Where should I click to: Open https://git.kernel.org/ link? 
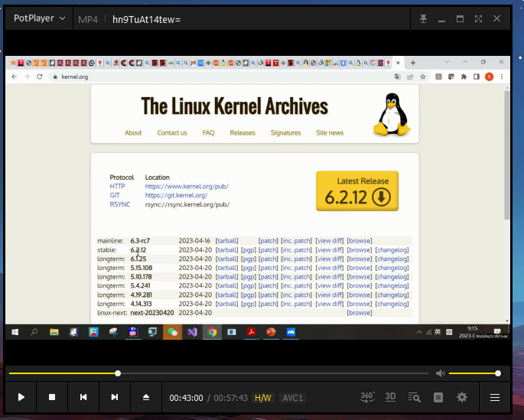click(x=176, y=195)
